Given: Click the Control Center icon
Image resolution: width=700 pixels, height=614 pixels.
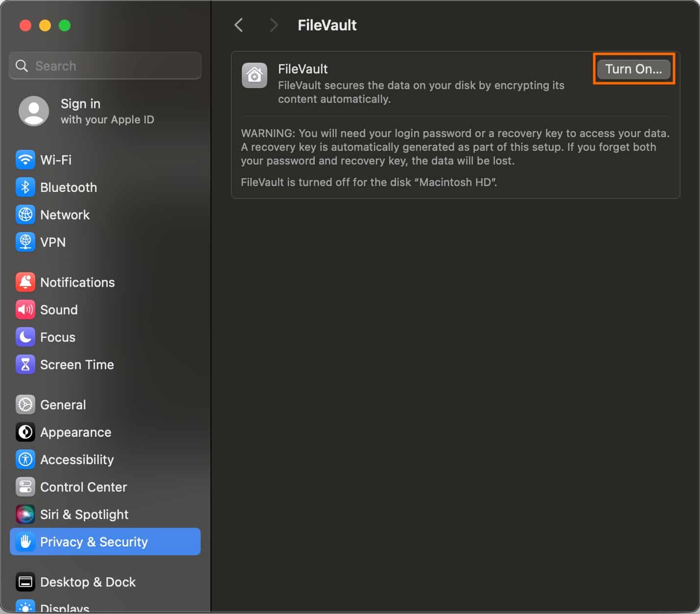Looking at the screenshot, I should pos(25,487).
